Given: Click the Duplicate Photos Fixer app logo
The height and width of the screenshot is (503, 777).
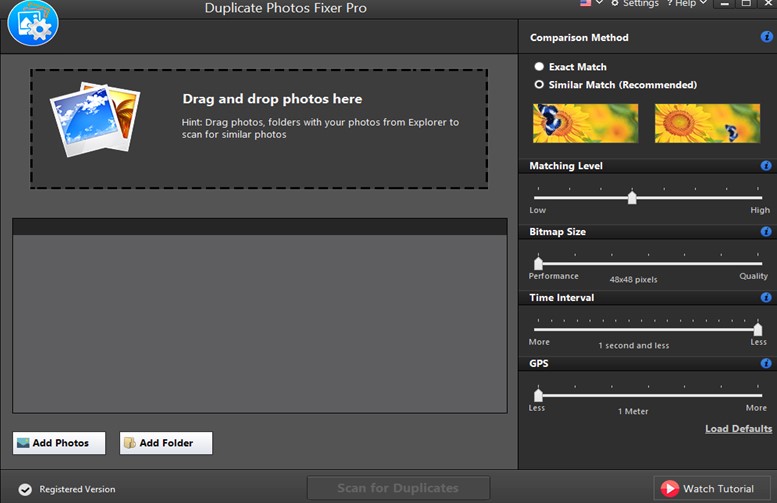Looking at the screenshot, I should point(33,23).
